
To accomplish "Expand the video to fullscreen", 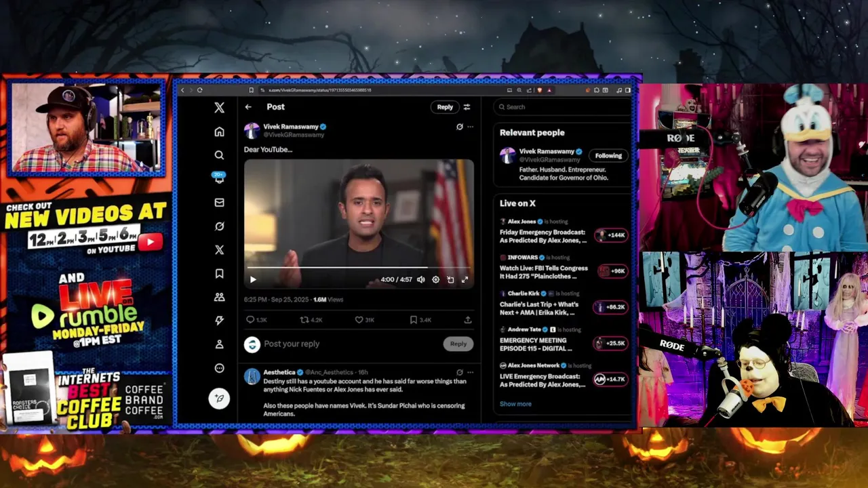I will [x=465, y=279].
